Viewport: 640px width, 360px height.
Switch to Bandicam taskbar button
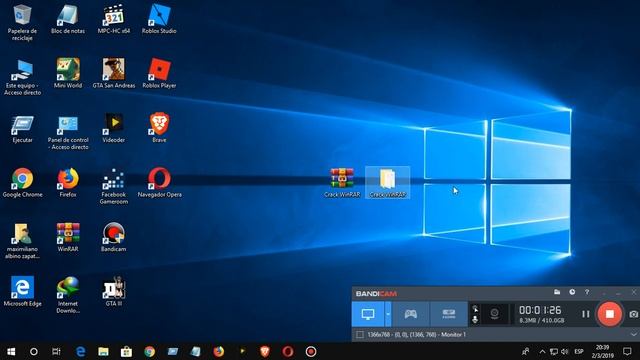[x=311, y=351]
